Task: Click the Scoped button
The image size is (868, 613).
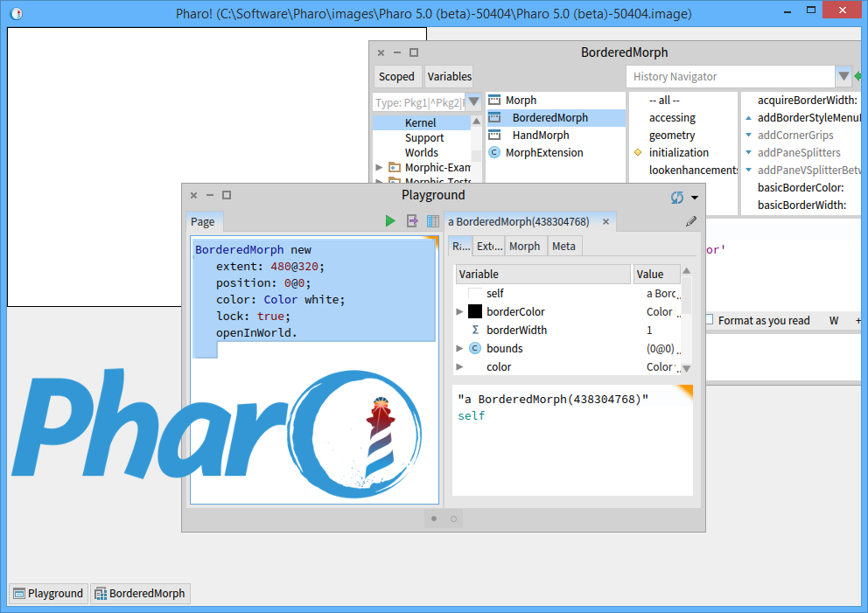Action: pyautogui.click(x=396, y=76)
